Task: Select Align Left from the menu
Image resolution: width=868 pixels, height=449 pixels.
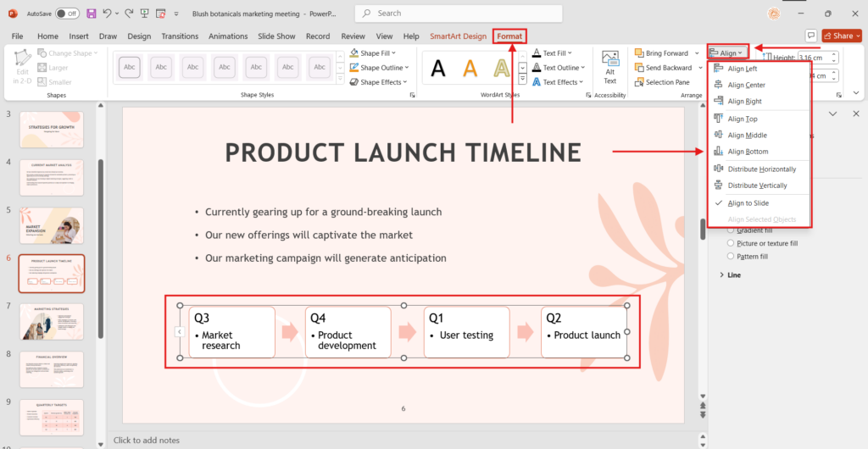Action: (742, 69)
